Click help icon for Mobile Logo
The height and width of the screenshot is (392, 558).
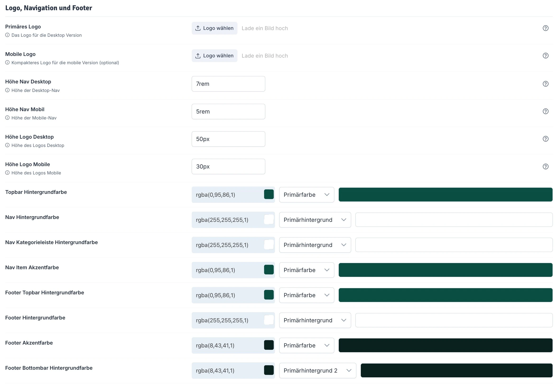[545, 56]
